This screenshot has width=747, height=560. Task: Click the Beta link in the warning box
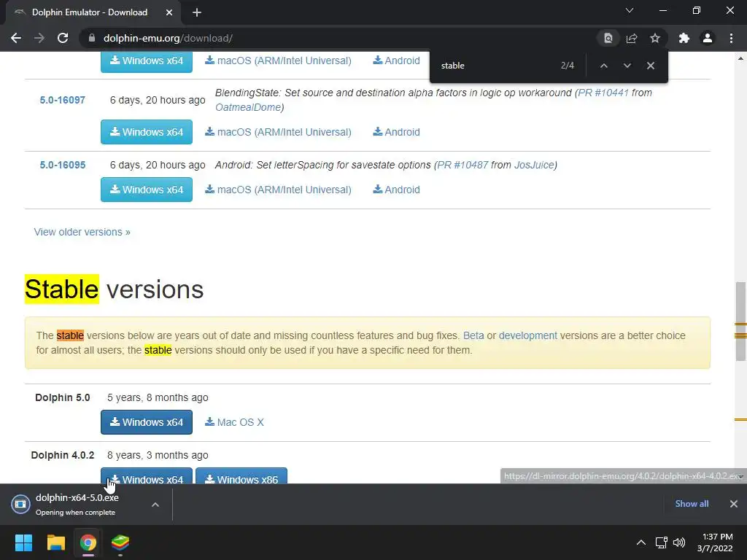click(x=473, y=335)
